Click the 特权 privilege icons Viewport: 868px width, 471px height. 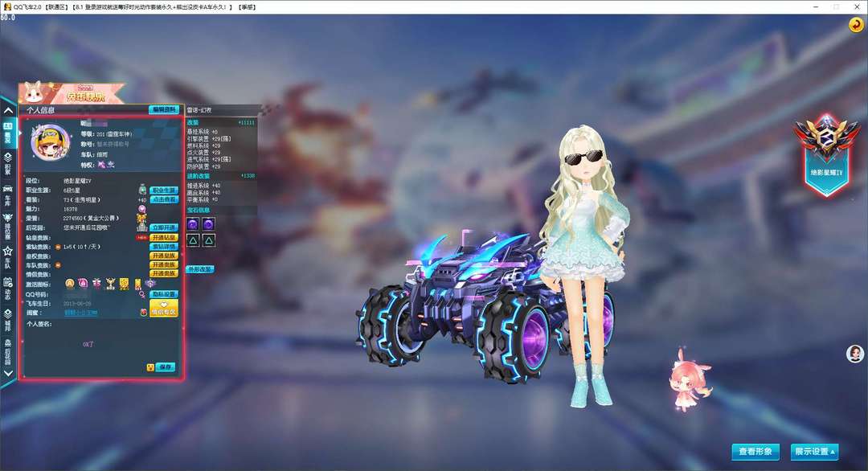[x=106, y=165]
